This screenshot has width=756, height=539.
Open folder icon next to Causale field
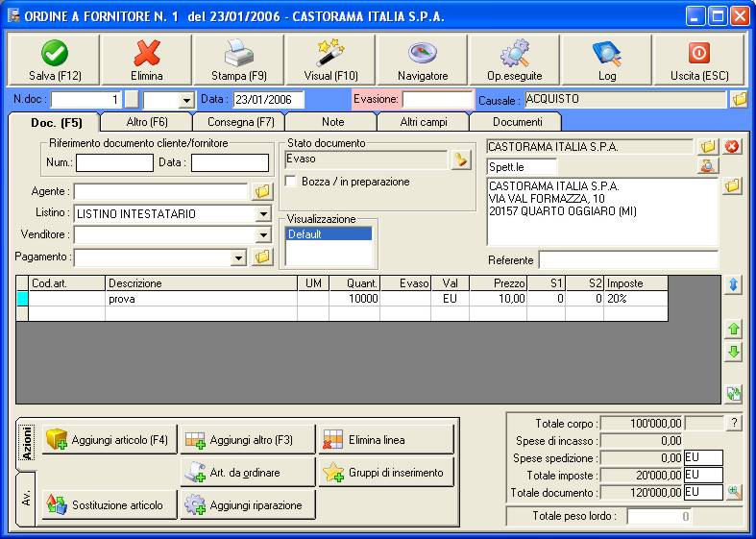pyautogui.click(x=739, y=99)
